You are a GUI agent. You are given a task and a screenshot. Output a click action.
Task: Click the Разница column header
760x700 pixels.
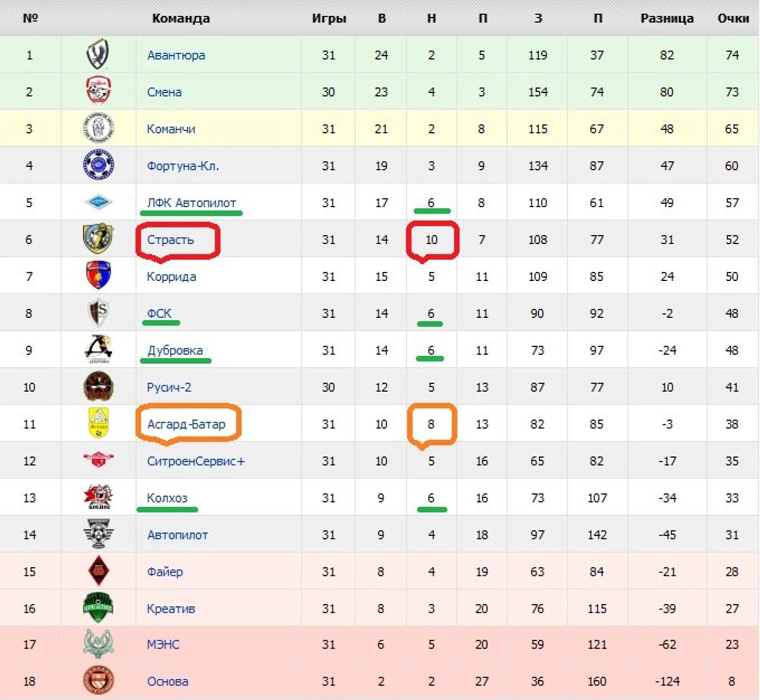pyautogui.click(x=667, y=18)
